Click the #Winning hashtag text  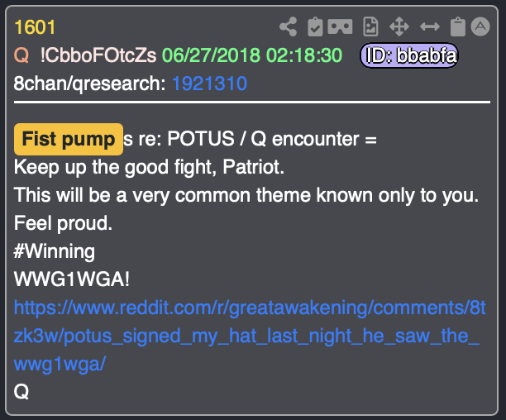(55, 251)
